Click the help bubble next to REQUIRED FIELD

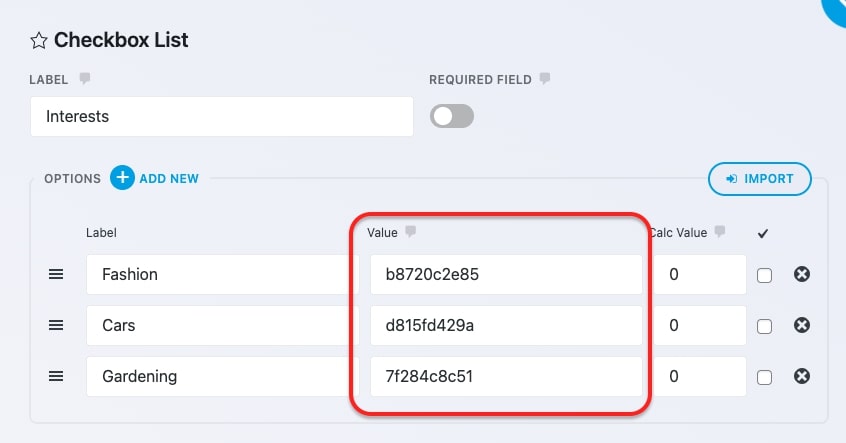click(545, 79)
